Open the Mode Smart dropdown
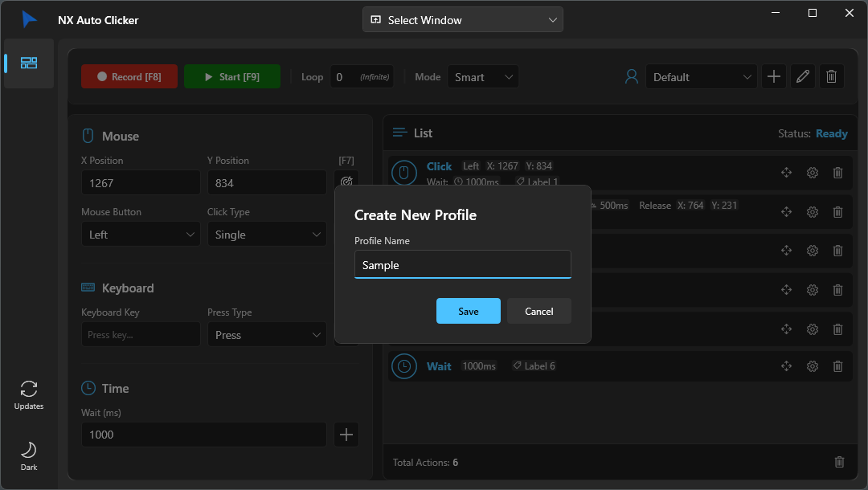This screenshot has height=490, width=868. tap(483, 77)
